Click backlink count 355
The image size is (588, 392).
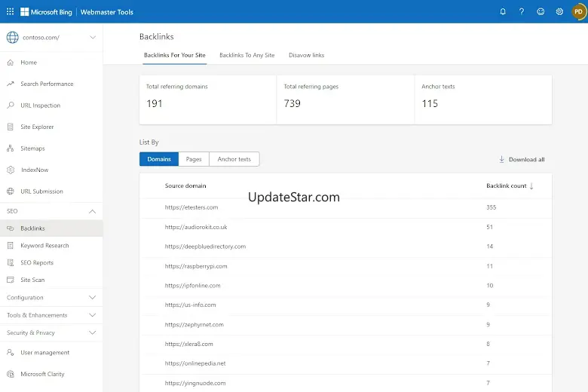point(492,207)
